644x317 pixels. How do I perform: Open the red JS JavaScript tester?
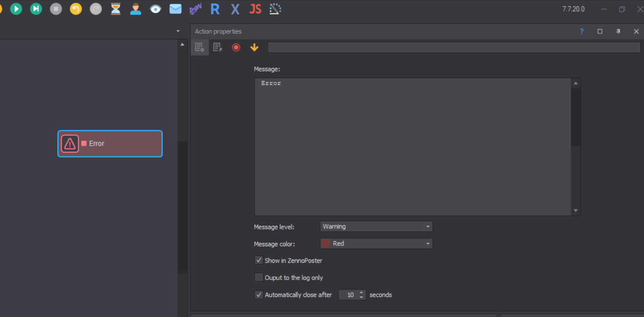[255, 9]
